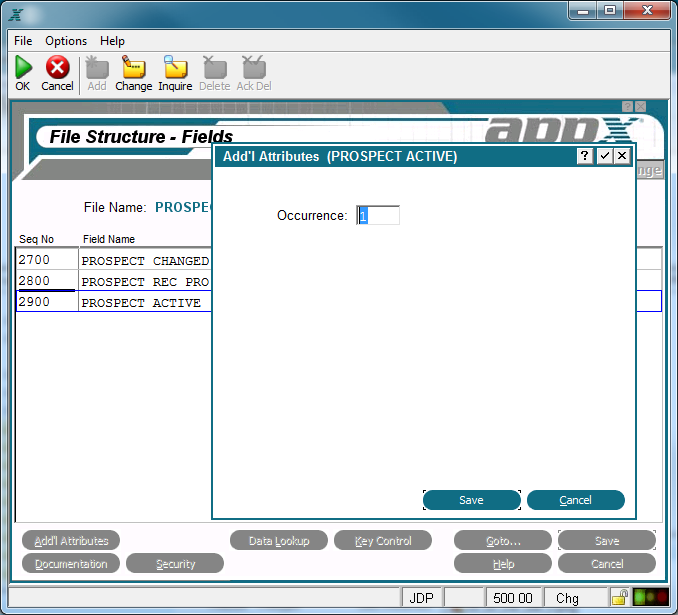
Task: Open the Options menu
Action: tap(66, 41)
